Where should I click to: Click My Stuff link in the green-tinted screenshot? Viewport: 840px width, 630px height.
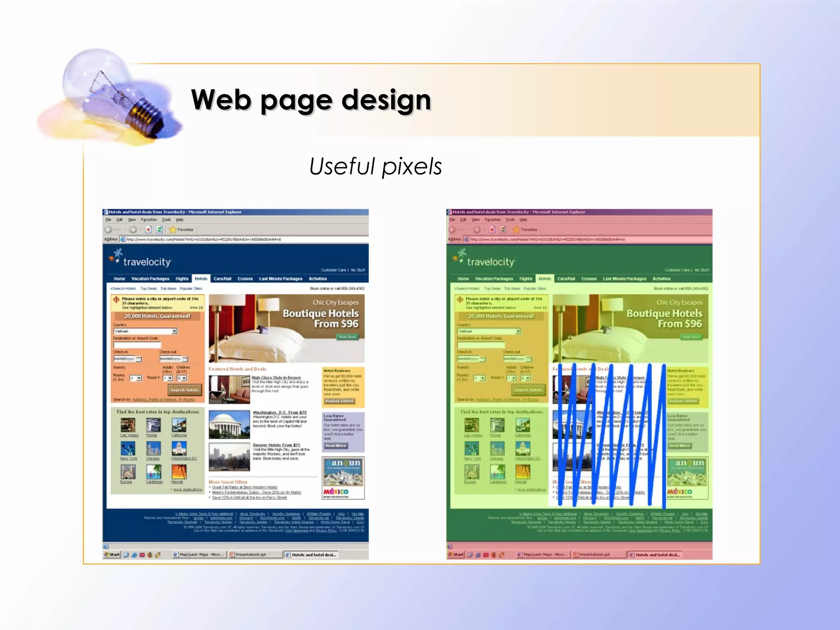coord(702,270)
